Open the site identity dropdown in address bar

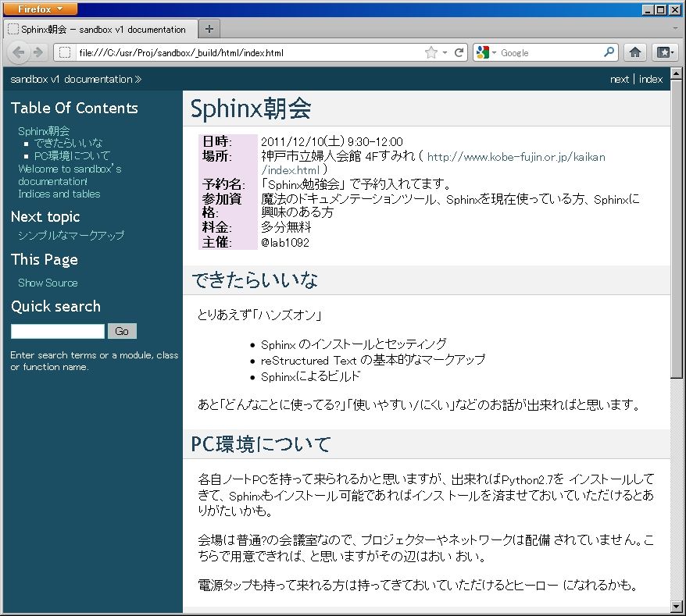(x=66, y=52)
